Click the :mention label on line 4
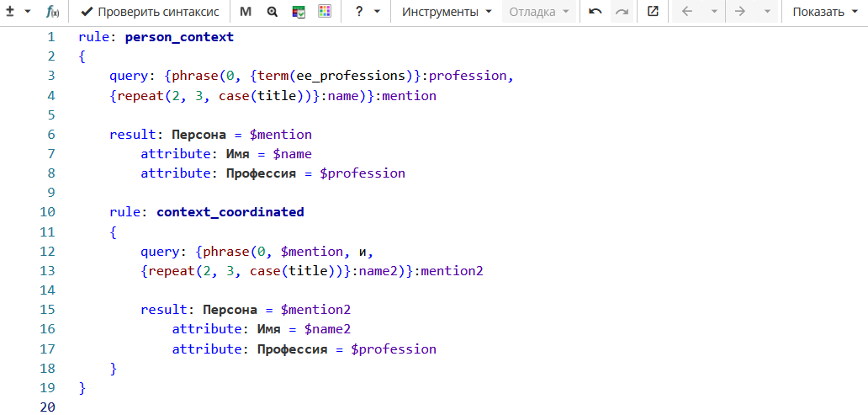The height and width of the screenshot is (415, 868). pos(406,96)
